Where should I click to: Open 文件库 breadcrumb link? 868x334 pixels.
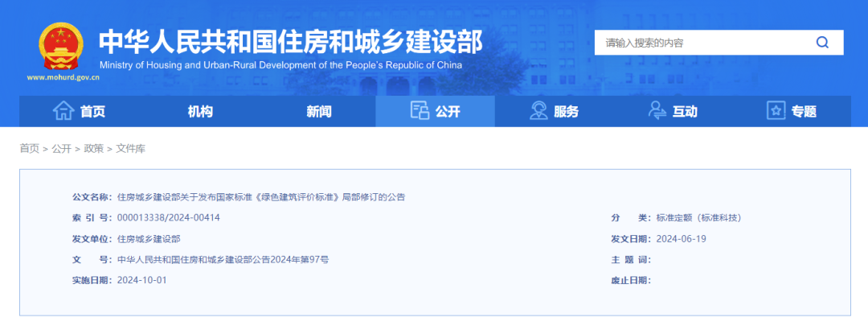[x=131, y=149]
